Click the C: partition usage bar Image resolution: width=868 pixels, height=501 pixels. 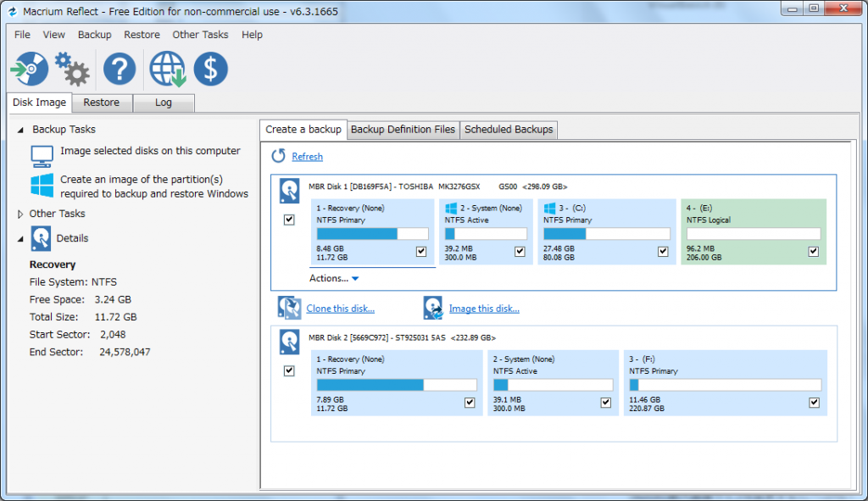pos(607,234)
